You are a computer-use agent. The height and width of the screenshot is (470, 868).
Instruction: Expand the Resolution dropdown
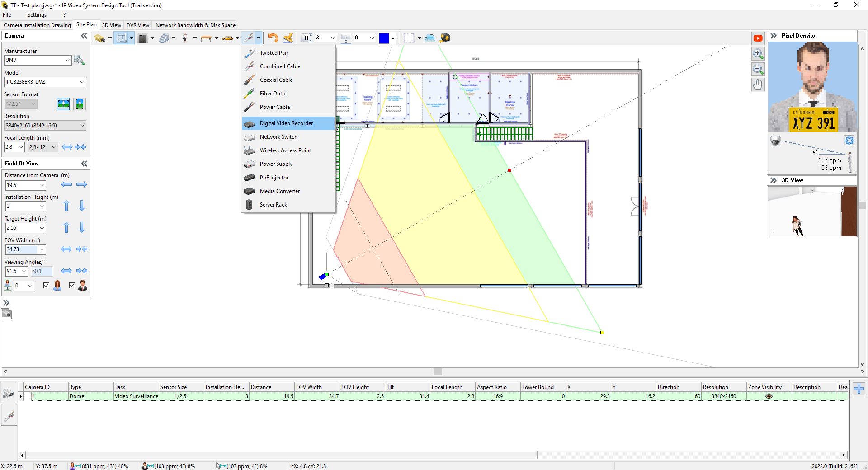click(82, 126)
